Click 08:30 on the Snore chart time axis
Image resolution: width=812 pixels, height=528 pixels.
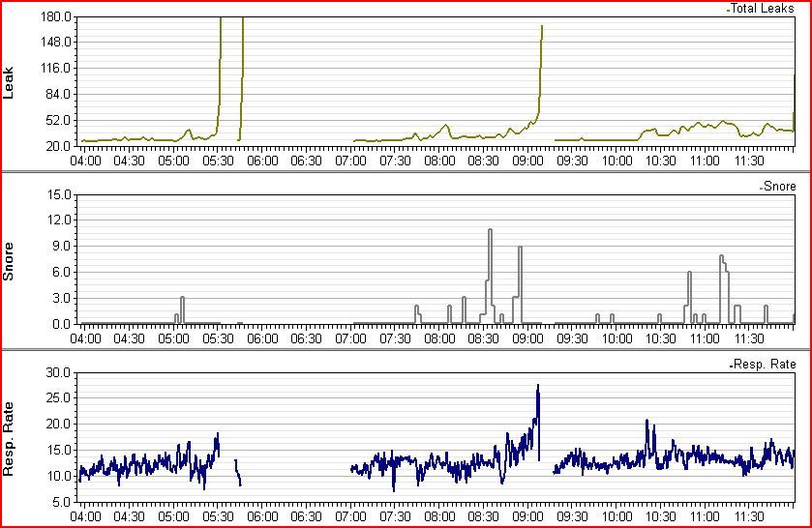point(484,339)
